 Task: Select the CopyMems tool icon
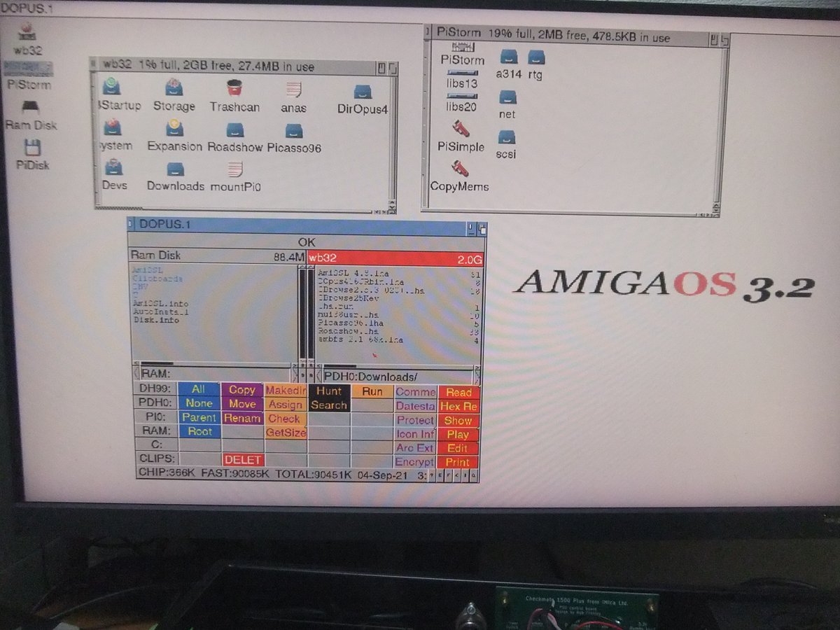pos(459,169)
